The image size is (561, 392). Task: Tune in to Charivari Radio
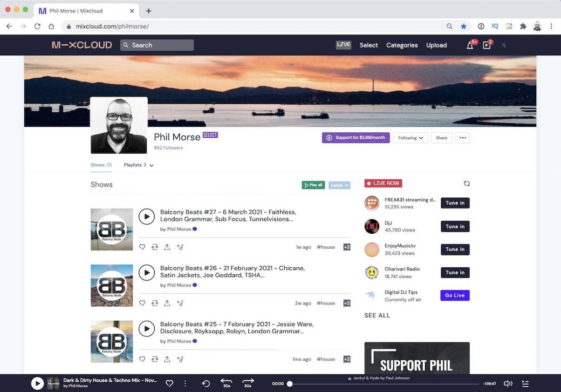(455, 272)
